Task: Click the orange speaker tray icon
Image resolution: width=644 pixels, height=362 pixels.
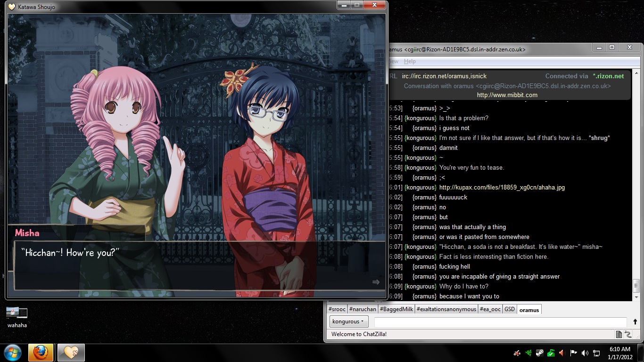Action: coord(561,353)
